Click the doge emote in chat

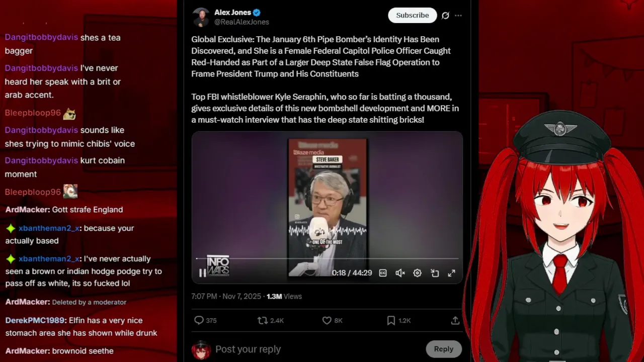(x=69, y=114)
